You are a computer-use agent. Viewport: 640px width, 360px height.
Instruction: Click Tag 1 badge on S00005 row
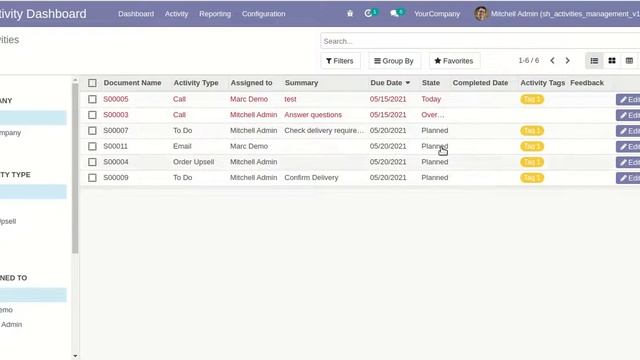(532, 99)
